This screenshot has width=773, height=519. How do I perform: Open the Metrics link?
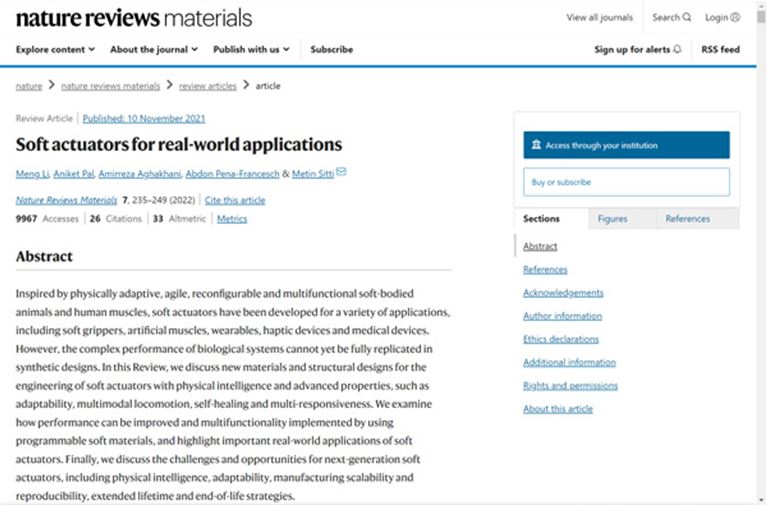(232, 219)
